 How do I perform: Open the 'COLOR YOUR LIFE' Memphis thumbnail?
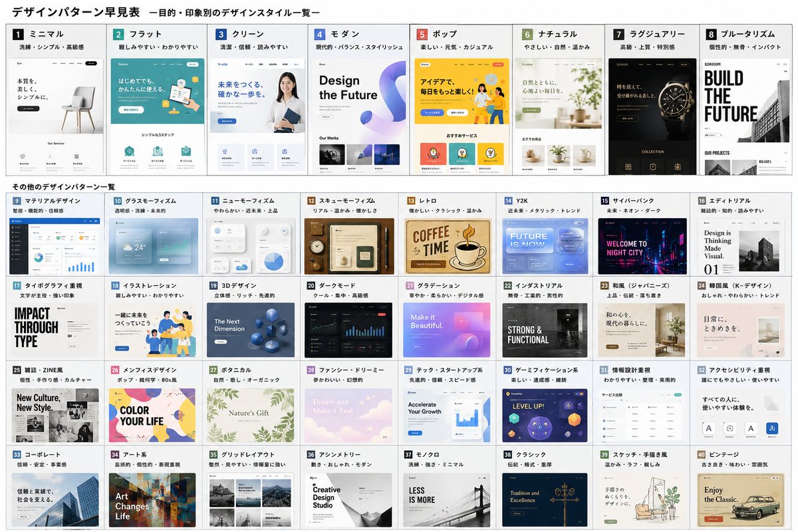pyautogui.click(x=153, y=416)
